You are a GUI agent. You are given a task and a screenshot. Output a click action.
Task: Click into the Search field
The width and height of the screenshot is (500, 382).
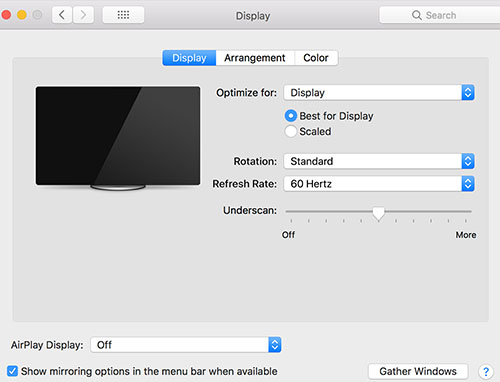[440, 15]
